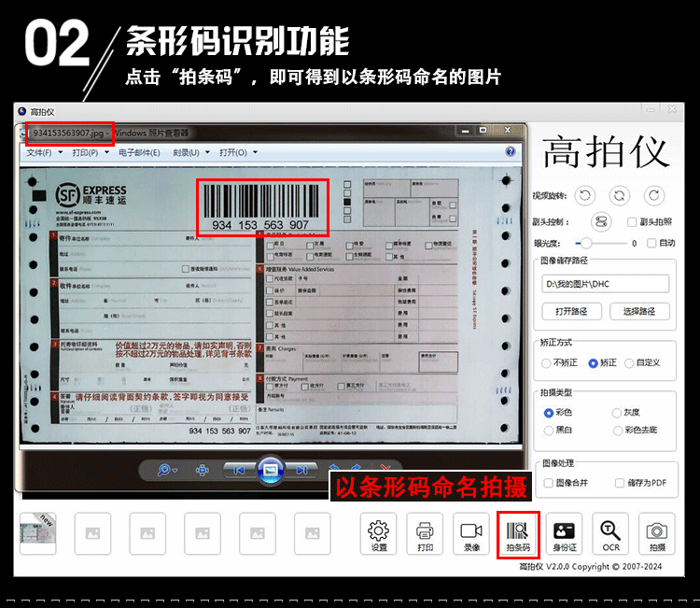Click photo viewer fit-to-window icon
Viewport: 700px width, 608px height.
203,470
